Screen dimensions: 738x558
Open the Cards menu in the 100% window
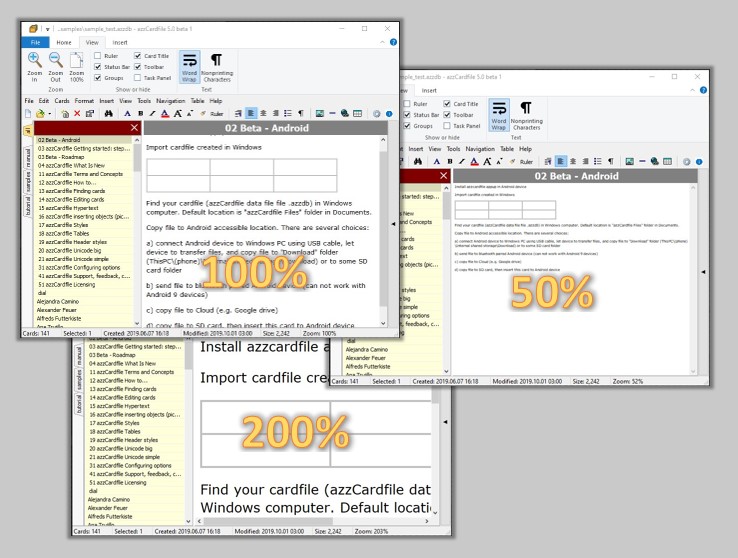[x=62, y=101]
